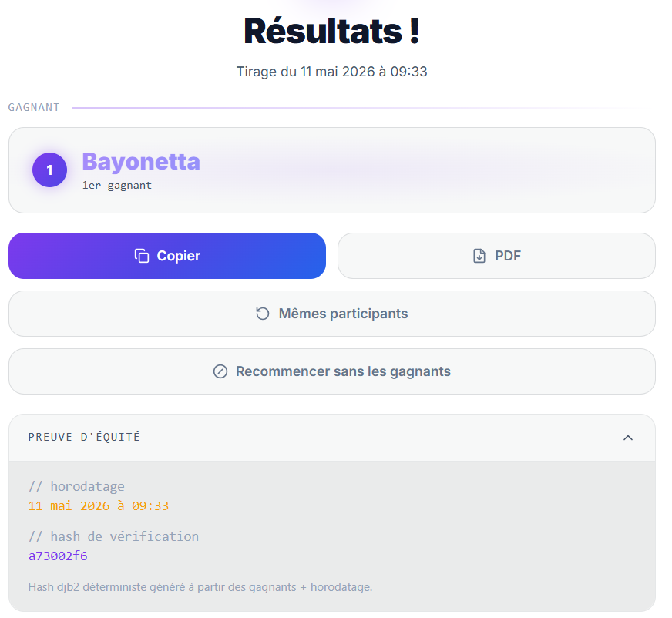Collapse the Preuve d'équité section chevron
Viewport: 672px width, 618px height.
(x=628, y=438)
